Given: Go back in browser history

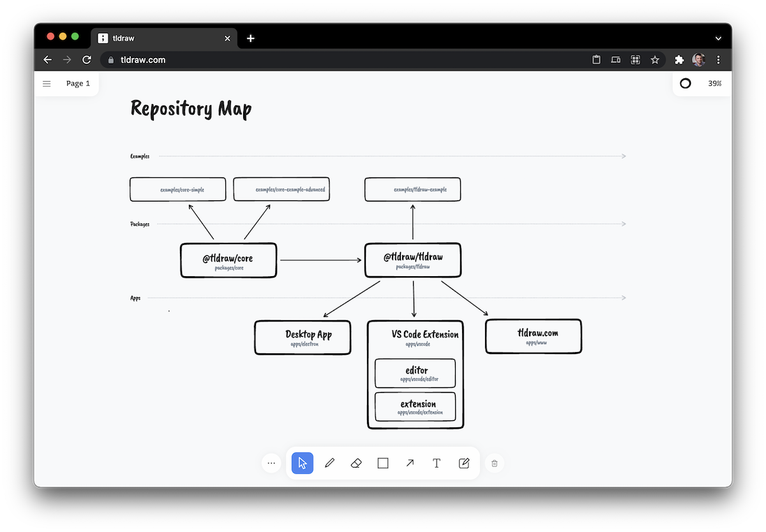Looking at the screenshot, I should pos(47,60).
